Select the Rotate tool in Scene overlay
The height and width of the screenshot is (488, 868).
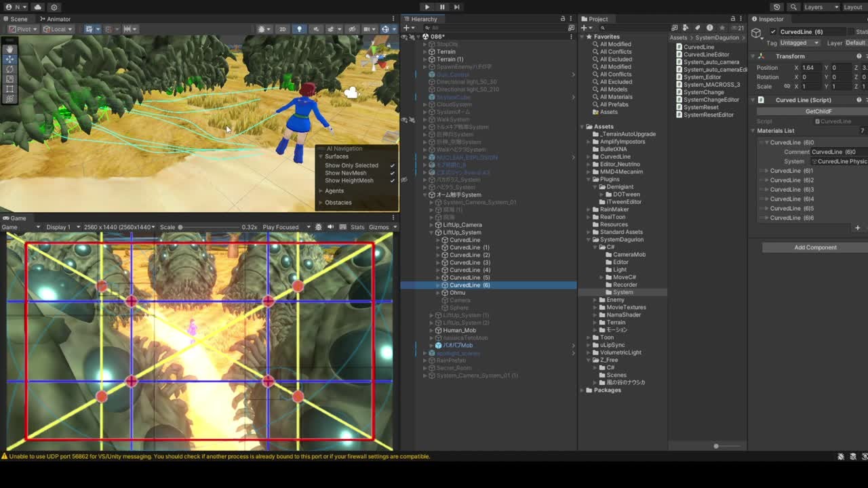pyautogui.click(x=9, y=69)
